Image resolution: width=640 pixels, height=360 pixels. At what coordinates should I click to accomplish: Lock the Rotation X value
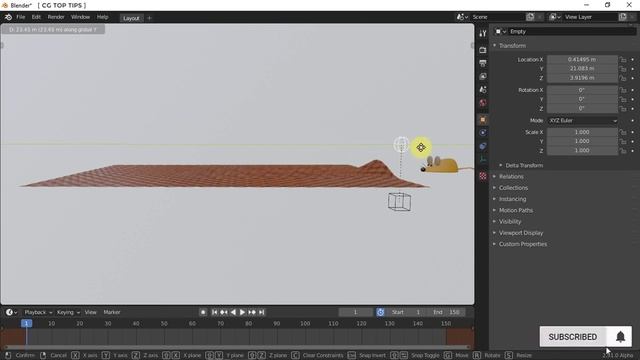tap(623, 90)
